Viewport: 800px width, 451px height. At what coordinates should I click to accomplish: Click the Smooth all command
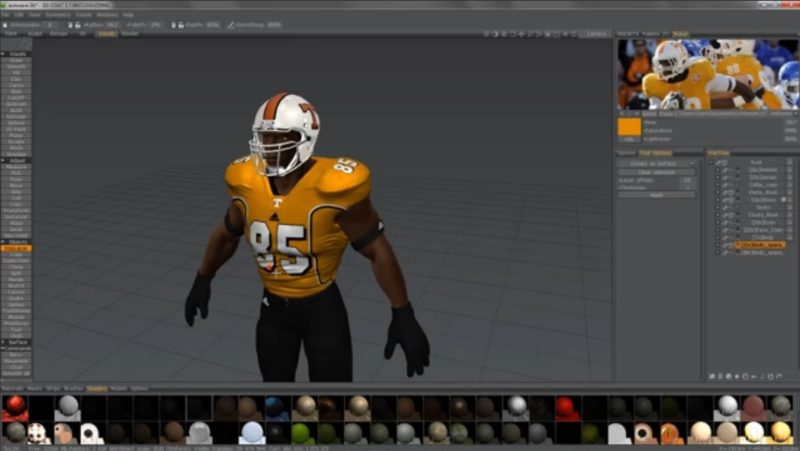coord(16,373)
